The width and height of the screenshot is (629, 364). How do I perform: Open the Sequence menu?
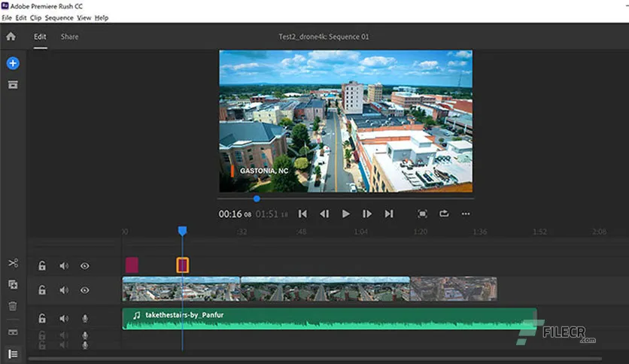point(59,17)
